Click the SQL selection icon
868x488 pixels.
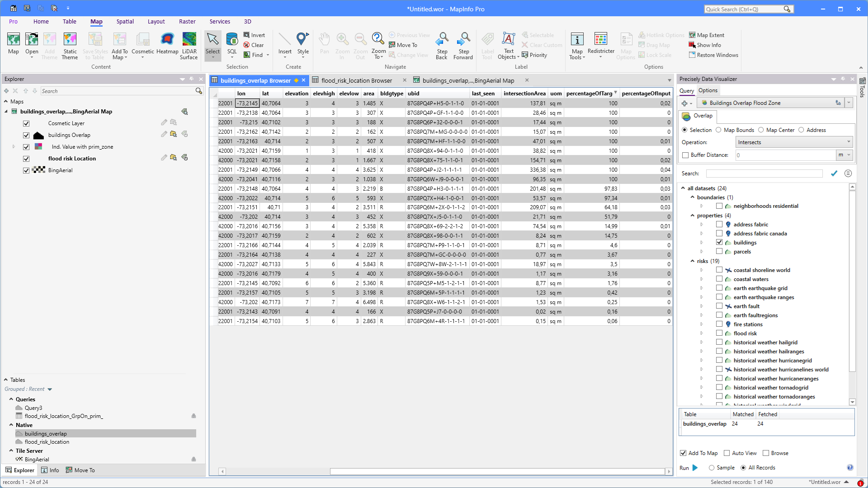[x=232, y=40]
